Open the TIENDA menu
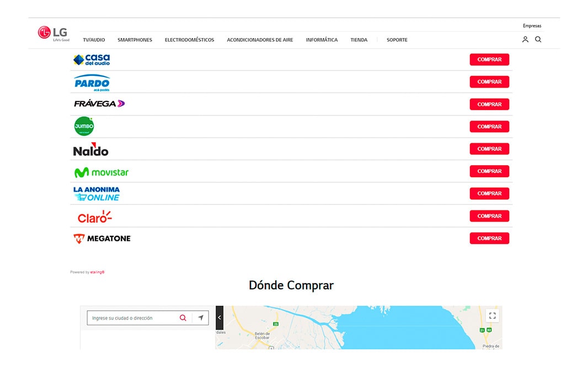 [x=359, y=40]
